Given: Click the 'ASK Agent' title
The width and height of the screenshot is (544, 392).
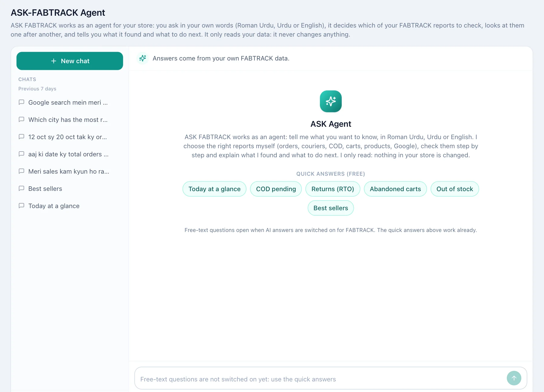Looking at the screenshot, I should (331, 124).
